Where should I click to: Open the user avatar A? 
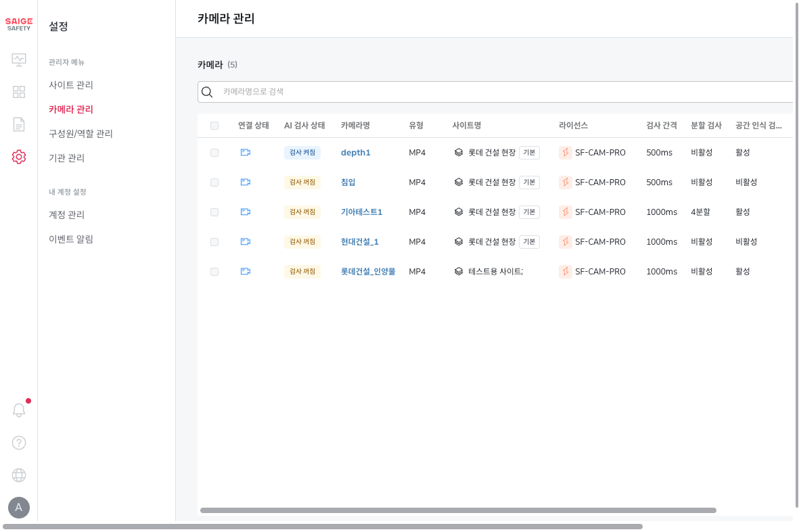19,508
